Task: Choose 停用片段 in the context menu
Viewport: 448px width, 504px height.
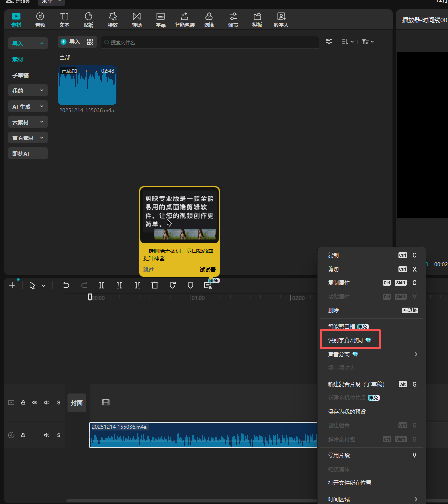Action: pos(372,455)
